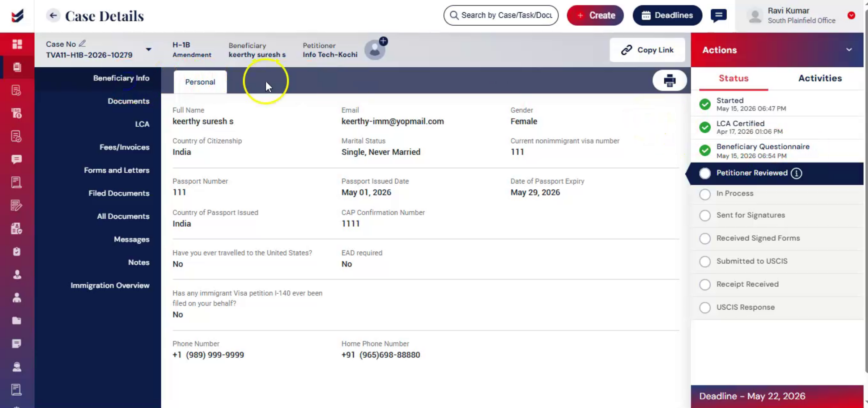Click petitioner Info Tech-Kochi in header
The image size is (868, 408).
tap(330, 55)
